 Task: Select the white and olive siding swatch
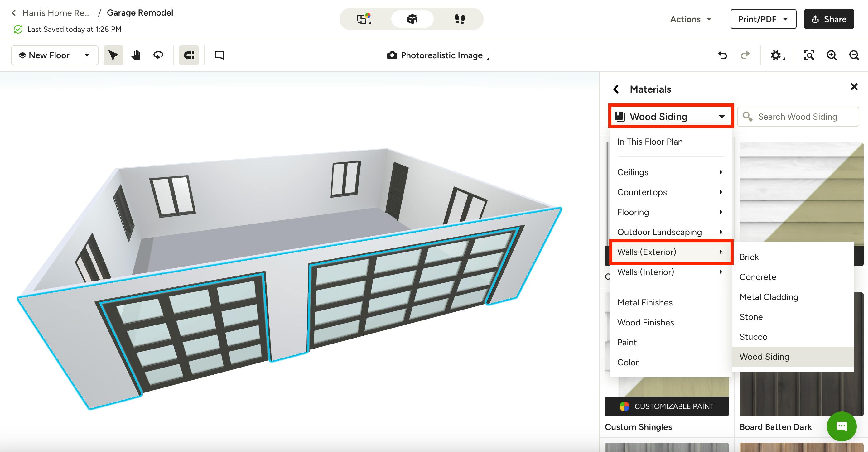click(x=801, y=192)
